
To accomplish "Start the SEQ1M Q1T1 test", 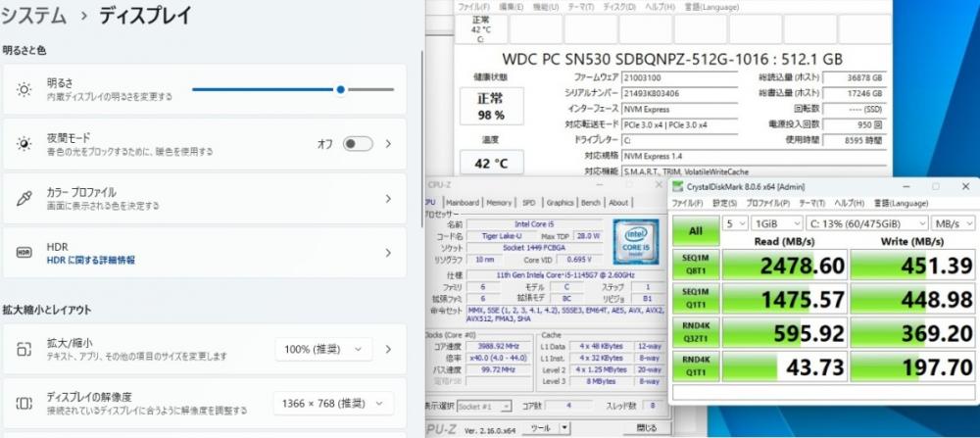I will click(695, 299).
